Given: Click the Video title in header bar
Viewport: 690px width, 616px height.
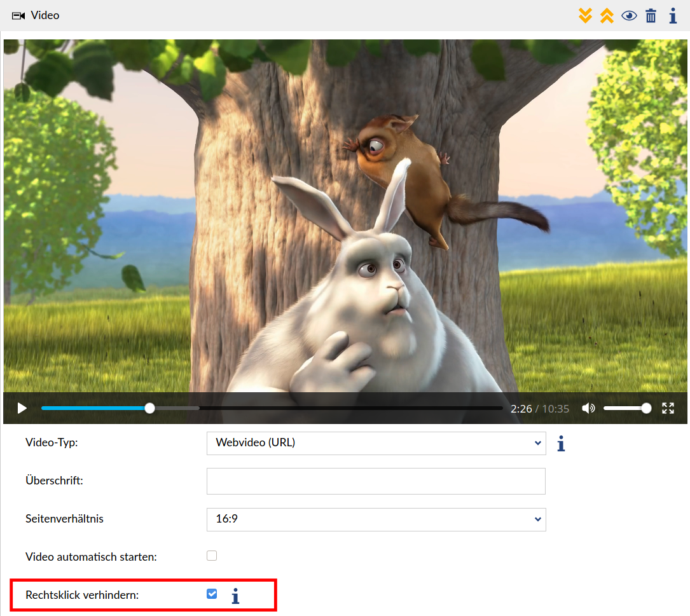Looking at the screenshot, I should tap(45, 15).
